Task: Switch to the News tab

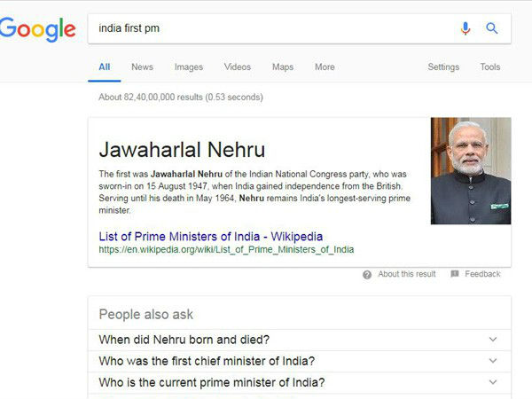Action: click(x=142, y=66)
